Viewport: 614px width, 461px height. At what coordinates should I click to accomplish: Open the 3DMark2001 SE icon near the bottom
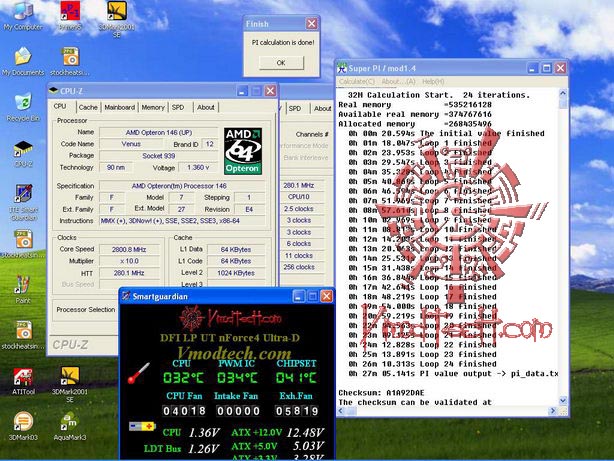coord(70,385)
